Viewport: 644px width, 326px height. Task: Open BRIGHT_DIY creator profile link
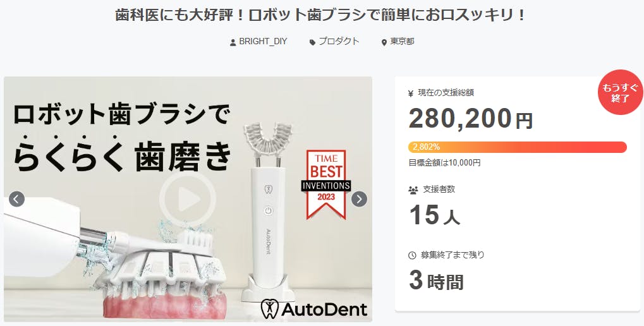[263, 42]
